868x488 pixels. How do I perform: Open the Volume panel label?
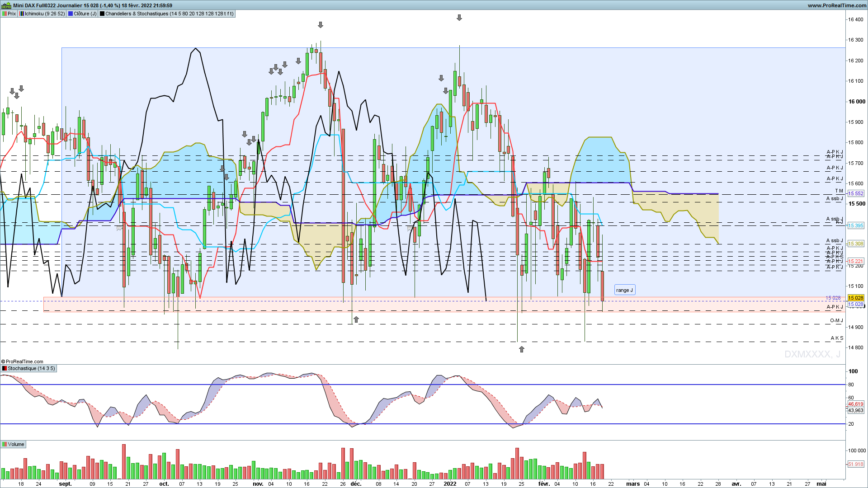tap(13, 444)
